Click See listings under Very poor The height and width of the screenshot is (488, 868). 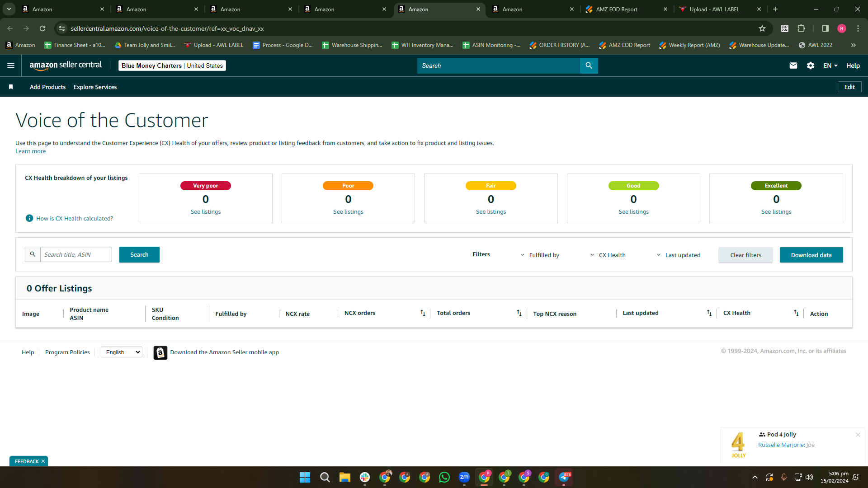click(206, 212)
